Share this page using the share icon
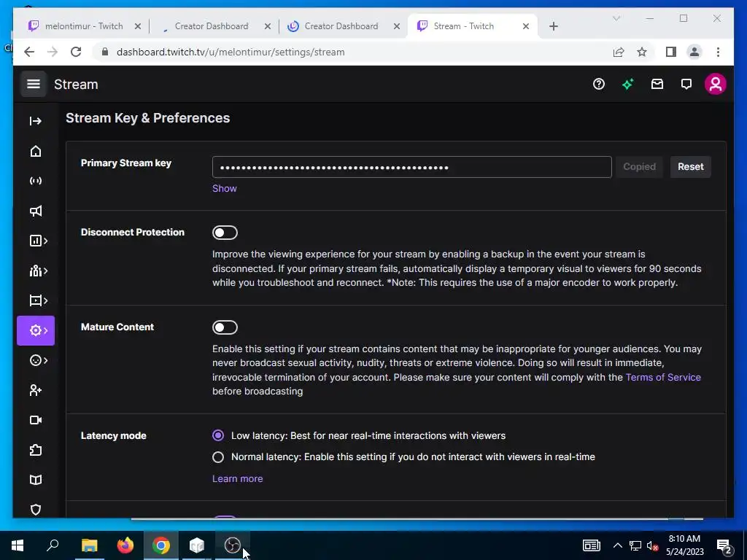 click(619, 52)
